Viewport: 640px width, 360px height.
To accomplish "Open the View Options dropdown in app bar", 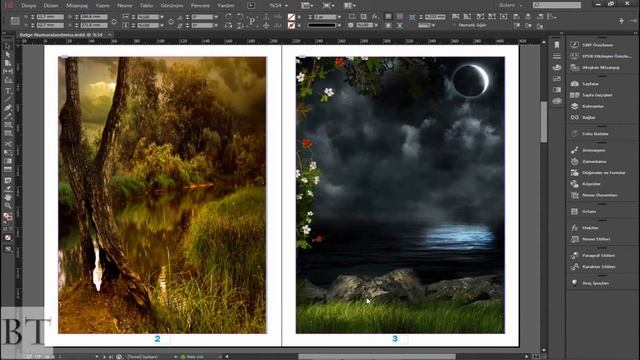I will coord(307,5).
